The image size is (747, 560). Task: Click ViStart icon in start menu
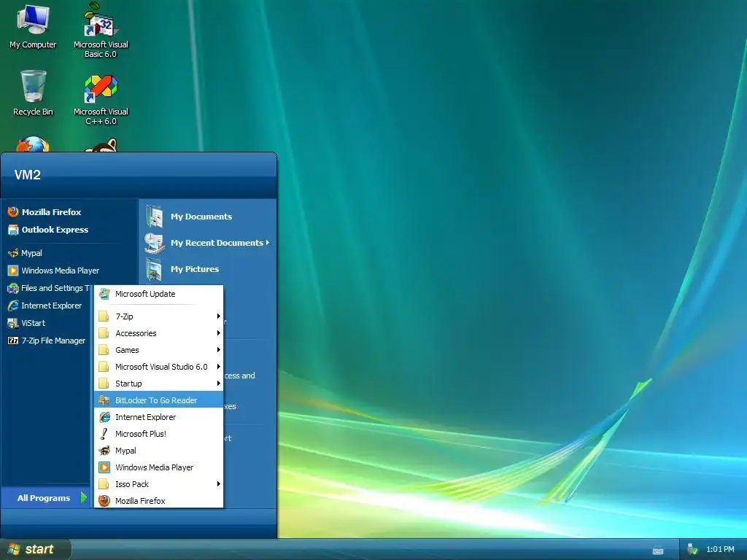[13, 323]
